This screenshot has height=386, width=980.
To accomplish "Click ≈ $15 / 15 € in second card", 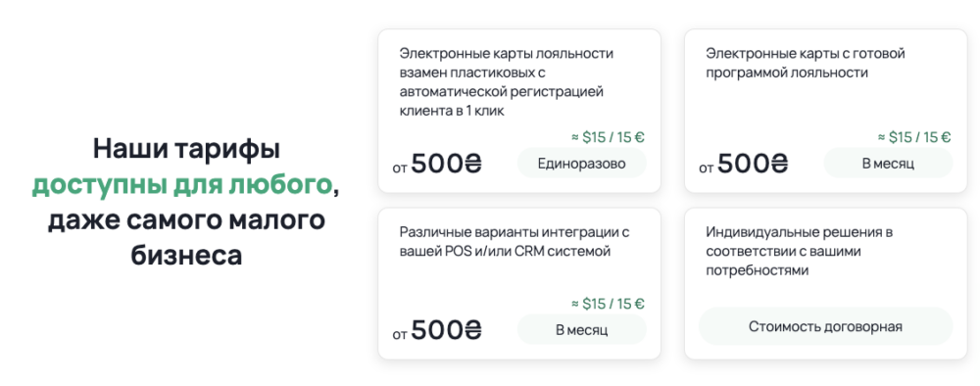I will [x=913, y=137].
